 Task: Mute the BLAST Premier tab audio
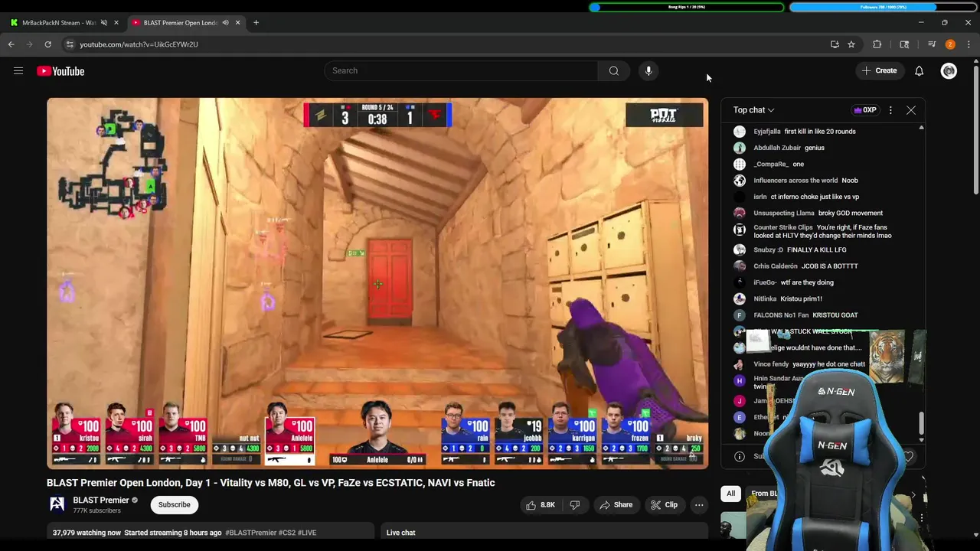pyautogui.click(x=225, y=23)
